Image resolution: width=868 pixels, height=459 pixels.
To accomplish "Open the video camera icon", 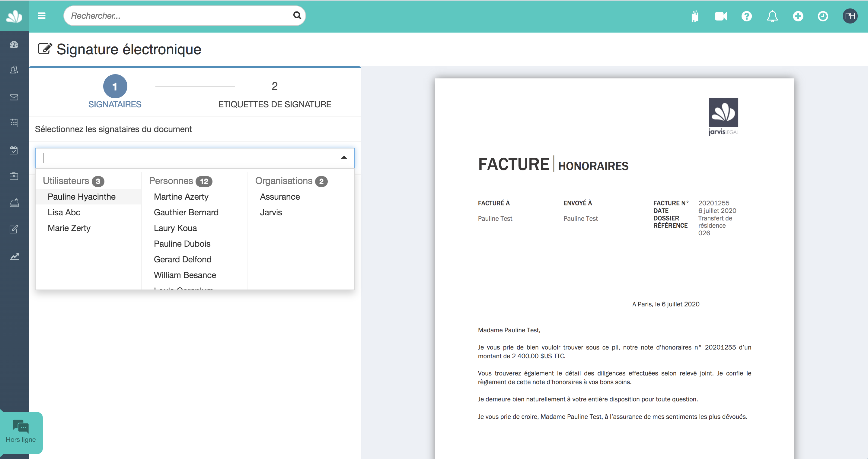I will click(721, 16).
